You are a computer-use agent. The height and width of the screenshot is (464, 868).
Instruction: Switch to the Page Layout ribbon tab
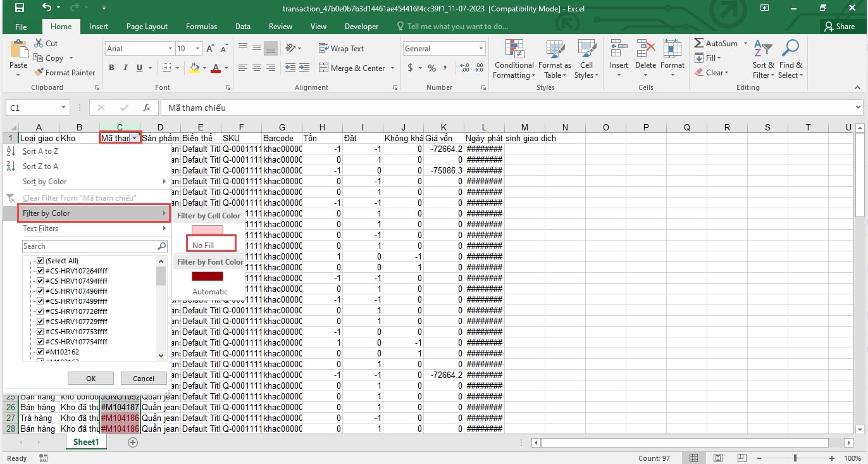click(x=147, y=27)
